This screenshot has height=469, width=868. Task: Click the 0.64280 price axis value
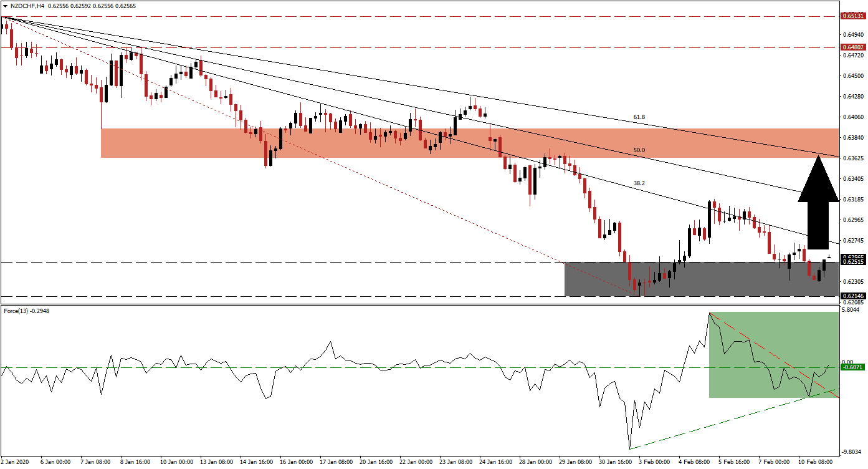click(852, 97)
